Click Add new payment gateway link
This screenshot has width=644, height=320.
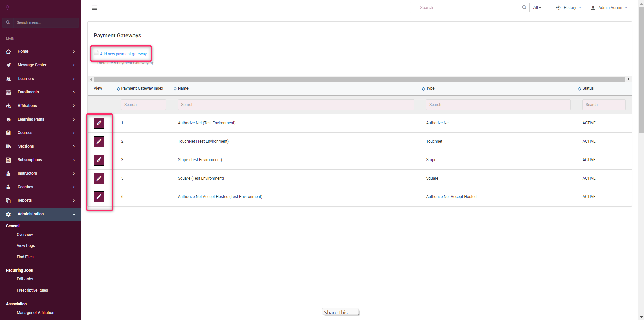[123, 54]
